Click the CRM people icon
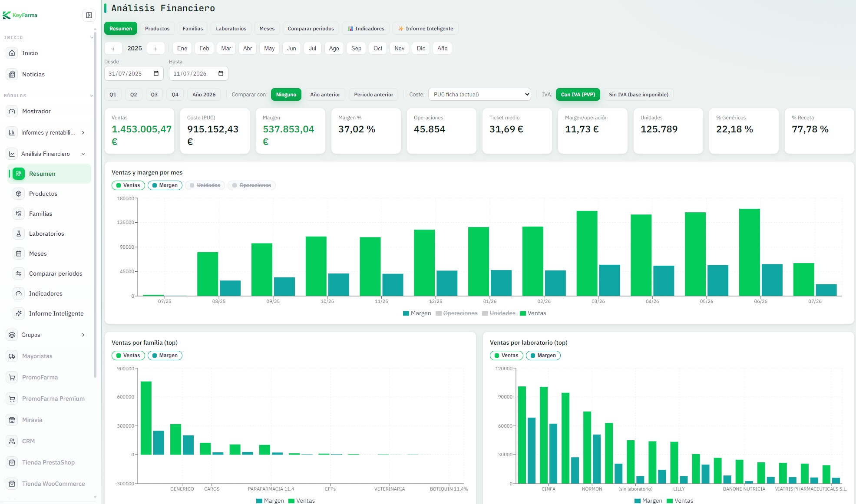The height and width of the screenshot is (504, 856). 12,441
